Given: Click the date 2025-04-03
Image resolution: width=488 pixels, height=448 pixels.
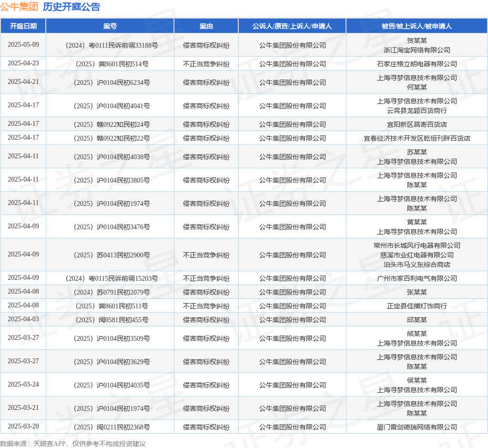Looking at the screenshot, I should click(23, 319).
